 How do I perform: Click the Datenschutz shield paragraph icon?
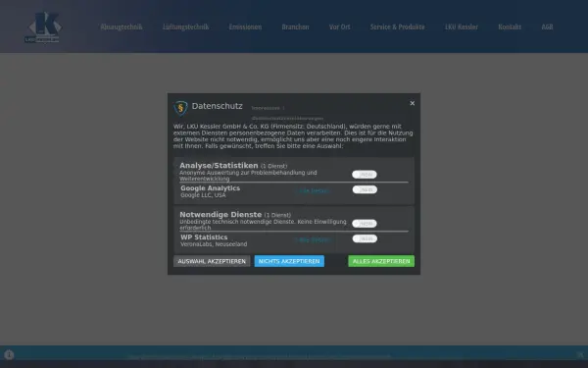tap(180, 108)
